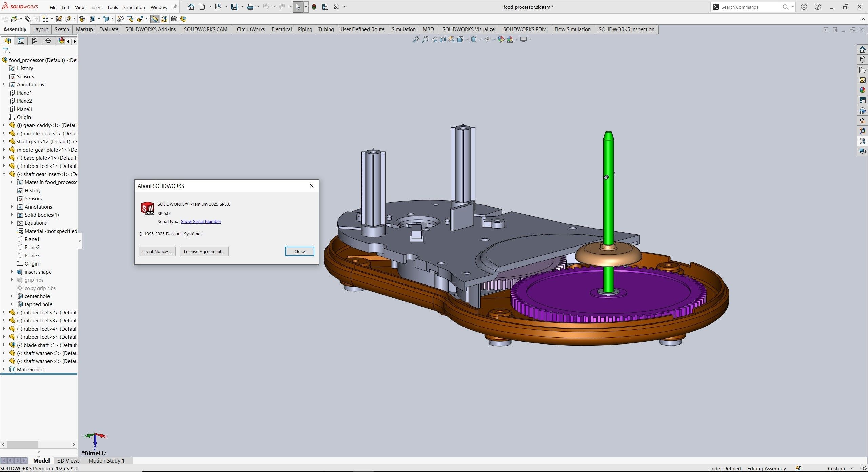Expand the MateGroup1 node
The height and width of the screenshot is (472, 868).
(4, 369)
